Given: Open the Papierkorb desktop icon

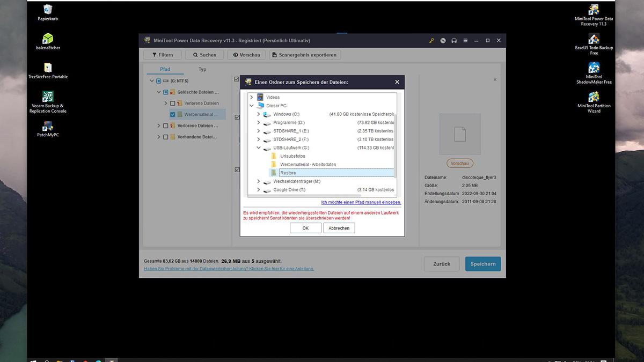Looking at the screenshot, I should click(x=48, y=12).
